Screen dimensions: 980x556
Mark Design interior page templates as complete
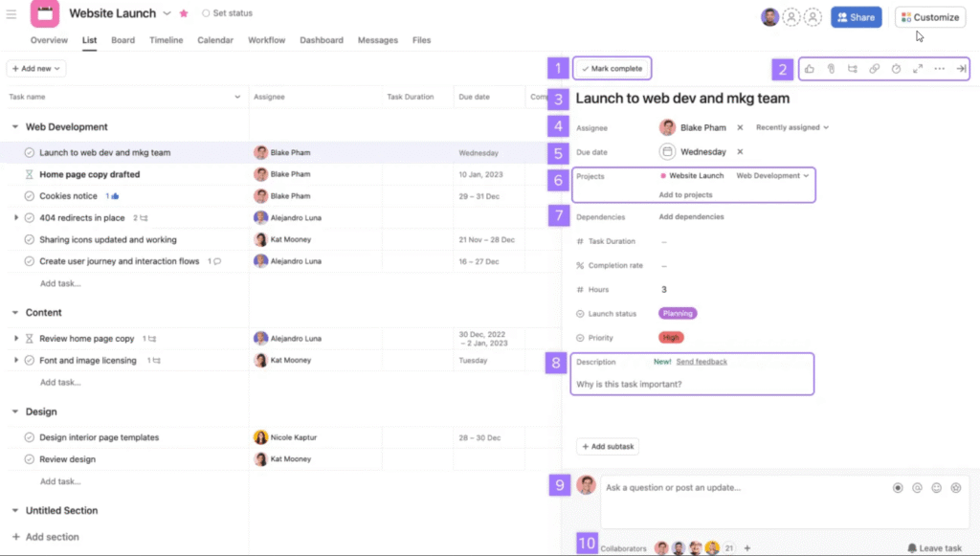30,437
